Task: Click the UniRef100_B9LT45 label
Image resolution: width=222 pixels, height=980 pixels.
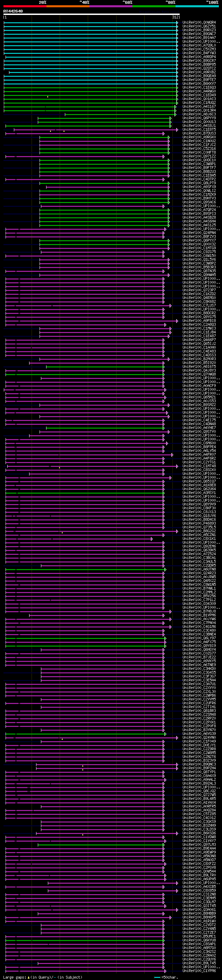Action: pyautogui.click(x=199, y=963)
